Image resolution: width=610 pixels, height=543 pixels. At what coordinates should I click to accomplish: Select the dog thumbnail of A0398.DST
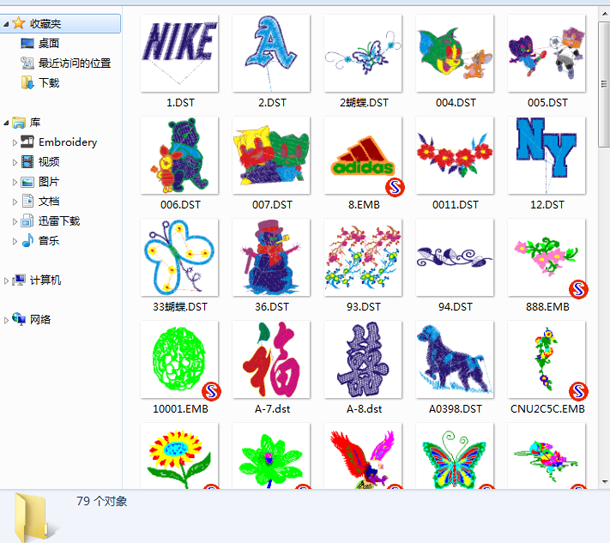click(455, 360)
